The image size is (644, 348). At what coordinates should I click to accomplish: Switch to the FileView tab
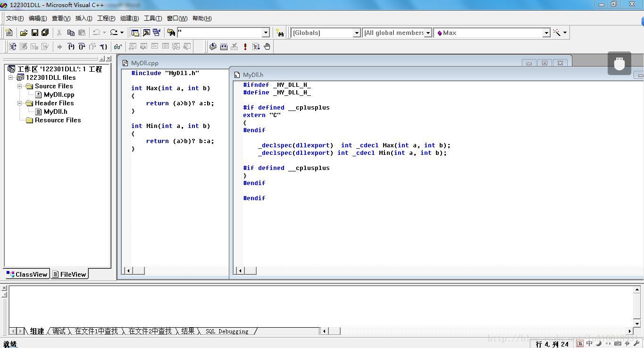tap(69, 274)
